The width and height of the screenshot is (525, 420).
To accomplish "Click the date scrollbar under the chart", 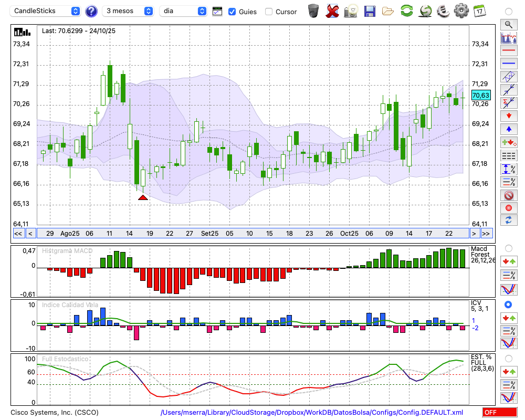I will coord(253,234).
